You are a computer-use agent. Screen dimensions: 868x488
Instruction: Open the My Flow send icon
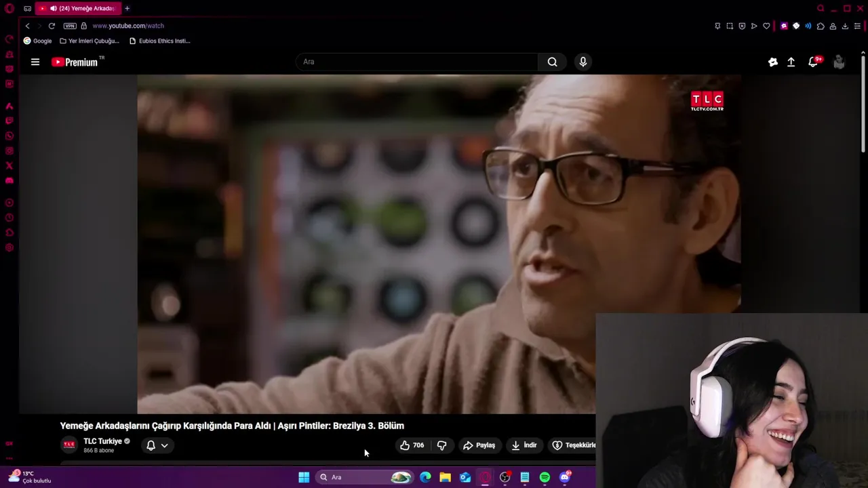(754, 26)
